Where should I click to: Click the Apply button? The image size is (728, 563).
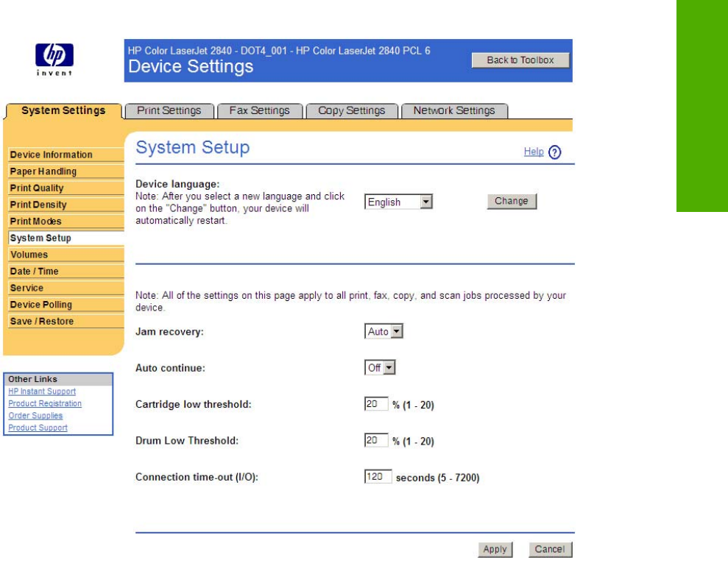(x=495, y=550)
